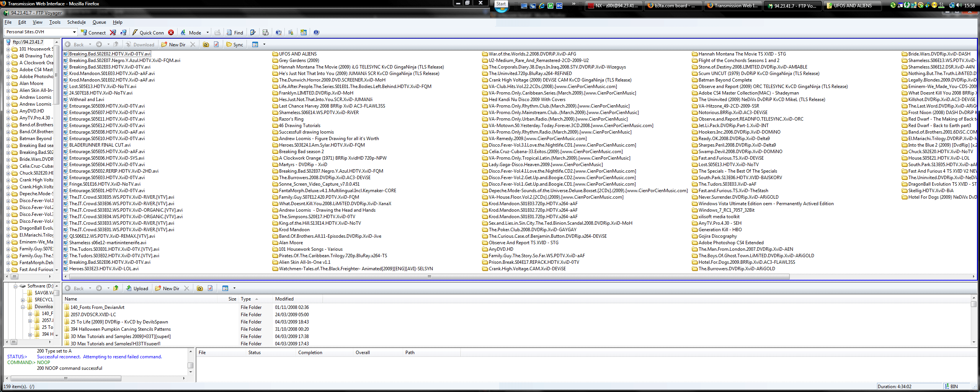Click the yellow calendar toolbar icon
This screenshot has width=980, height=392.
pos(304,33)
